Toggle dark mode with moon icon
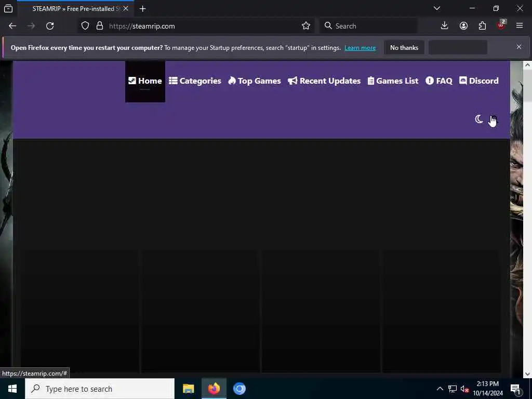532x399 pixels. coord(478,119)
